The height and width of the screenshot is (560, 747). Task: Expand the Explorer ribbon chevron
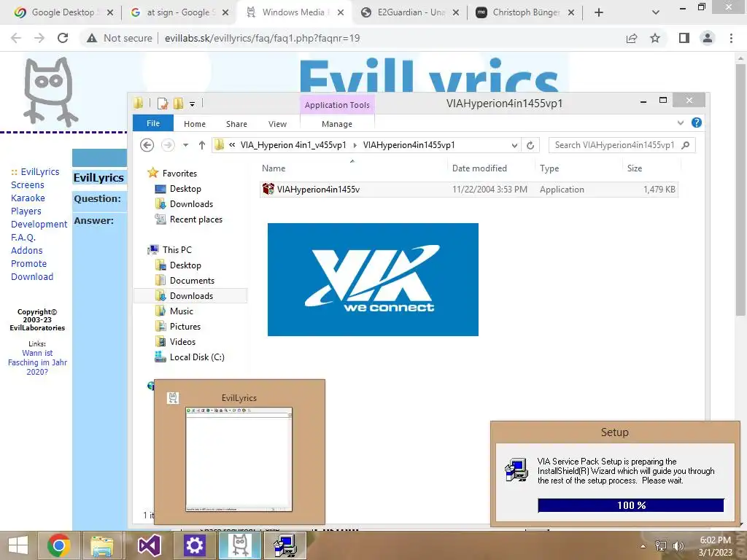click(x=681, y=122)
